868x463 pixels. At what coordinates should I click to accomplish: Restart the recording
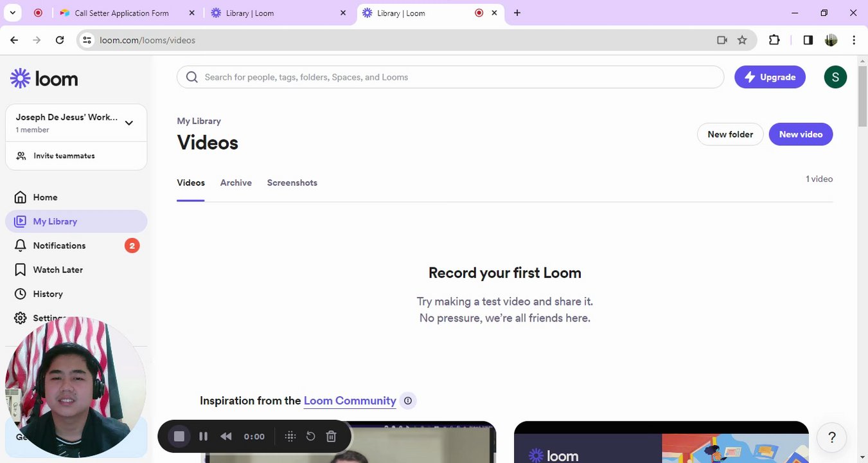tap(310, 437)
